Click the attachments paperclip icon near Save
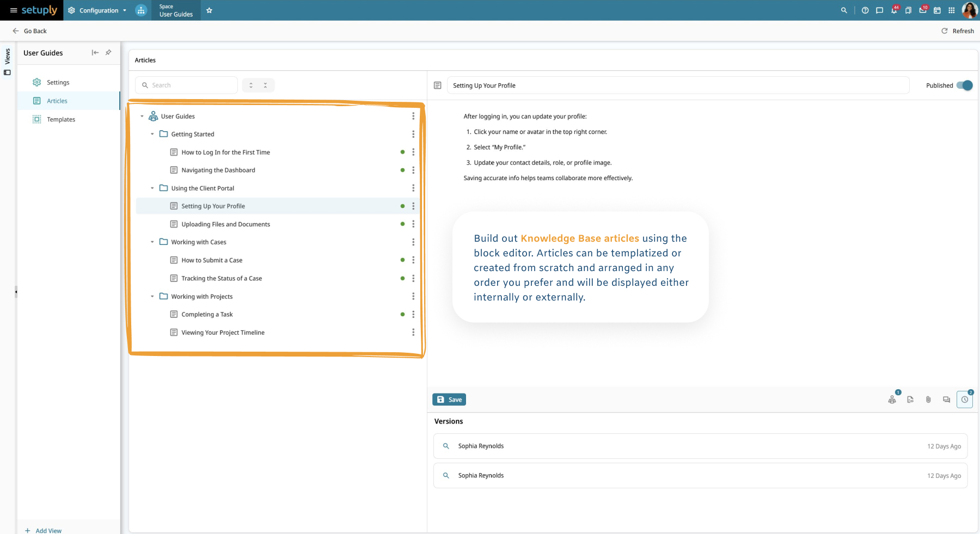The width and height of the screenshot is (980, 534). pyautogui.click(x=928, y=399)
